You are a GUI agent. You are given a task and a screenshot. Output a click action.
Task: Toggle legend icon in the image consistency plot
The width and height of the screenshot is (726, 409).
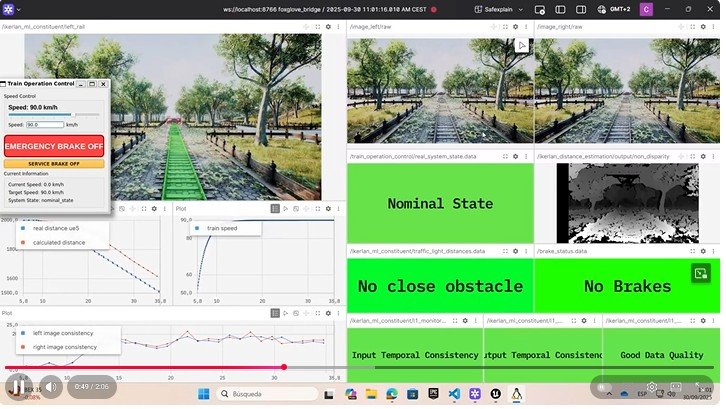click(x=276, y=313)
